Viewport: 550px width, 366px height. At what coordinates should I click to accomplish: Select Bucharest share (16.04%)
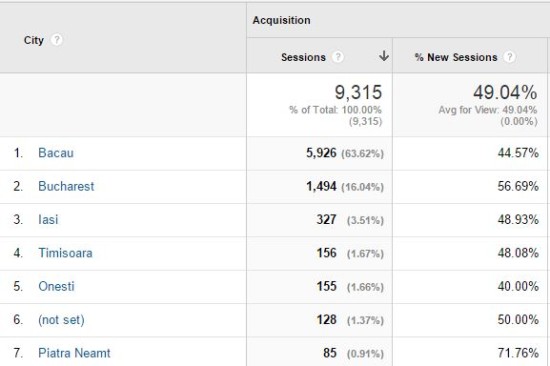coord(362,187)
